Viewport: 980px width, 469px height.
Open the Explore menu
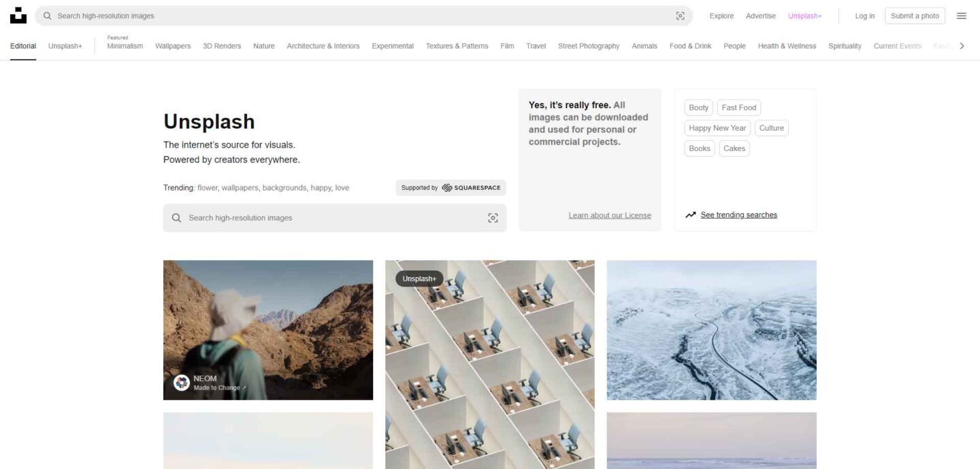721,16
